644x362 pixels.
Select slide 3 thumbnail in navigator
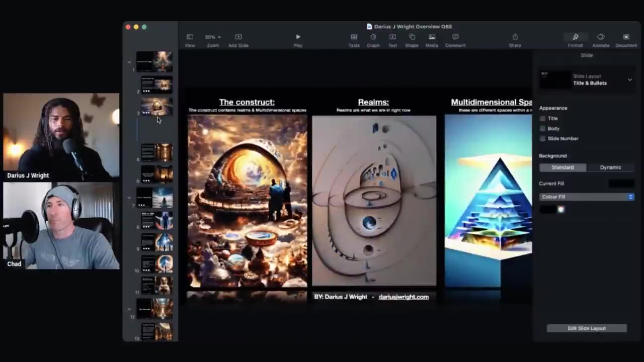[x=157, y=107]
